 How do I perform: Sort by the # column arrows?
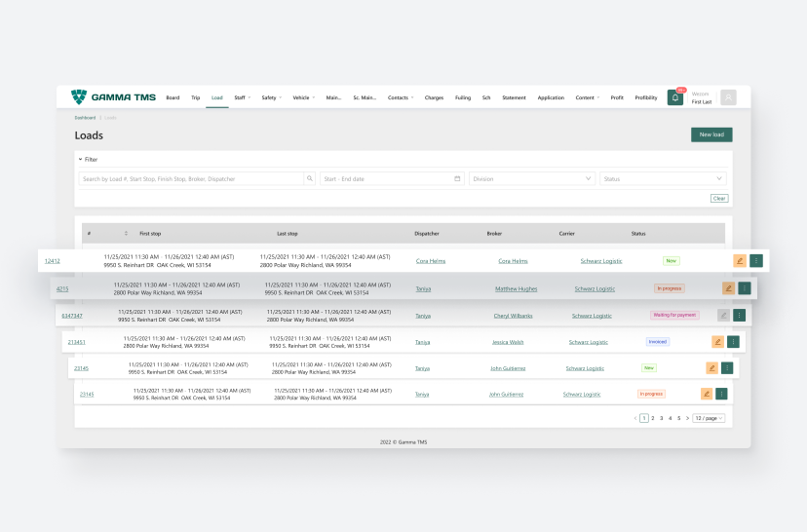126,234
